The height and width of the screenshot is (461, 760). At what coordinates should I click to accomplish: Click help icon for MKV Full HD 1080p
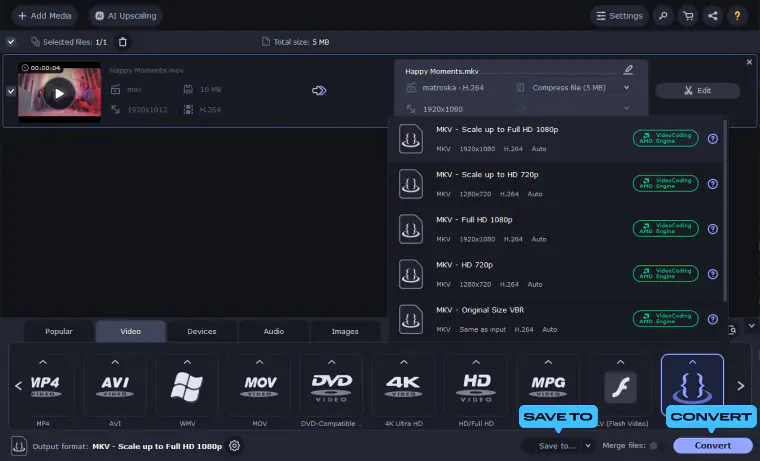pyautogui.click(x=712, y=229)
